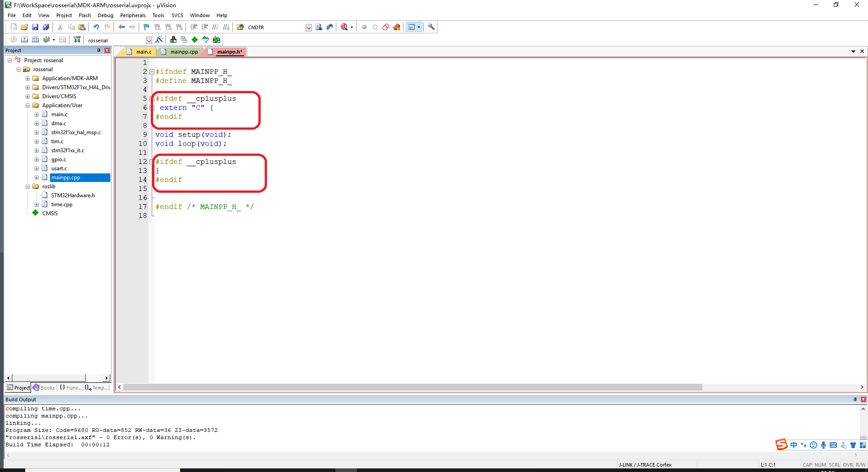
Task: Open the editor tab list dropdown arrow
Action: coord(853,51)
